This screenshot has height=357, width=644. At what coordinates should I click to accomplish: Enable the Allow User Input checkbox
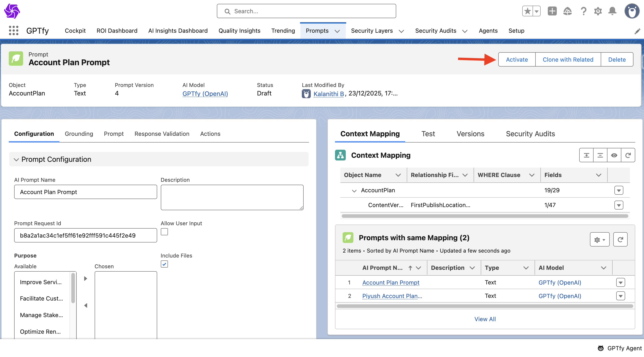click(164, 232)
